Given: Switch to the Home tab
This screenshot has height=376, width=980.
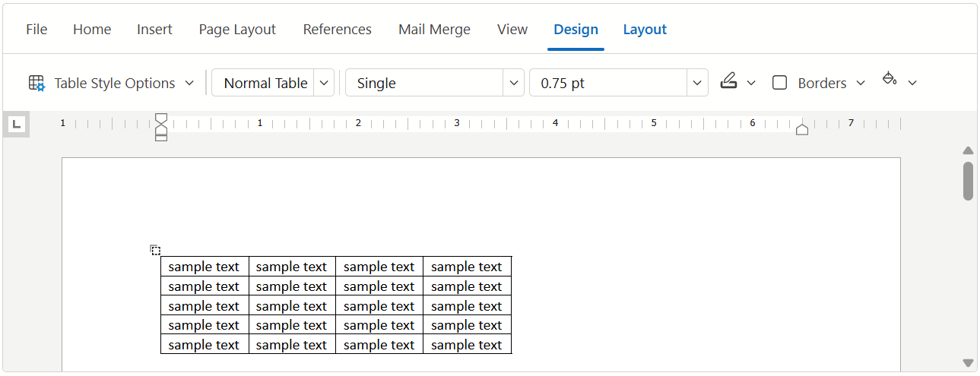Looking at the screenshot, I should [92, 30].
